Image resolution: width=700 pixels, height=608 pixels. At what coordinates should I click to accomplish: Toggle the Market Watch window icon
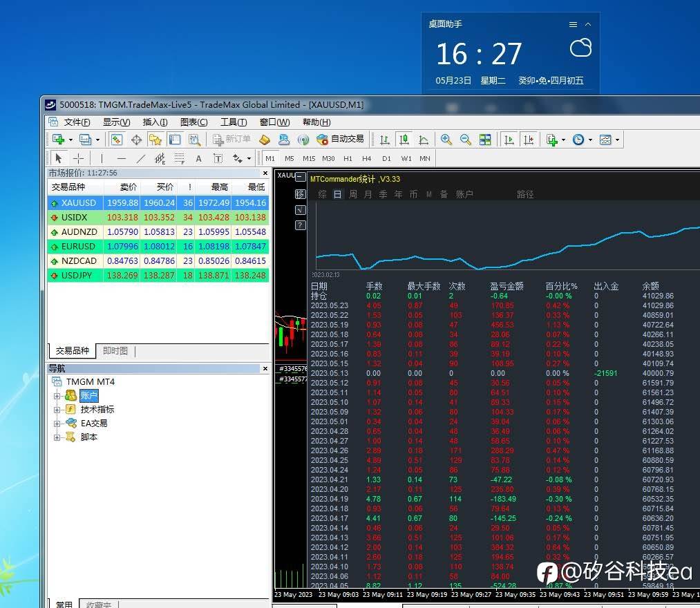117,140
